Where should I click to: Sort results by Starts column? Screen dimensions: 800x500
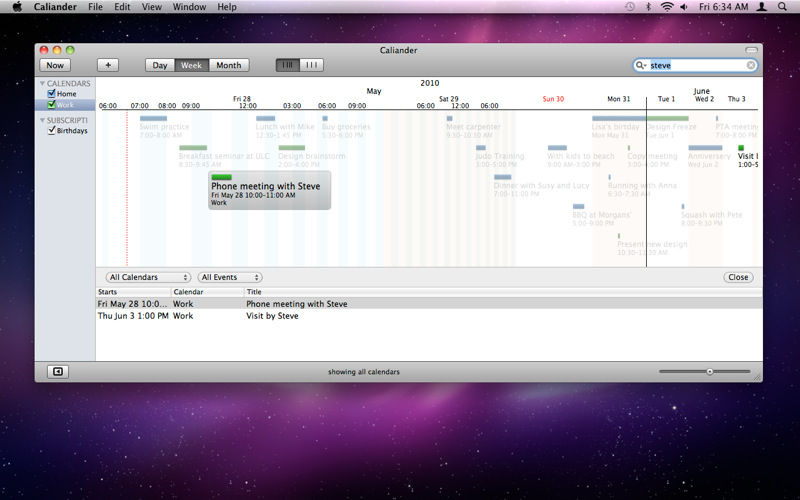point(133,292)
